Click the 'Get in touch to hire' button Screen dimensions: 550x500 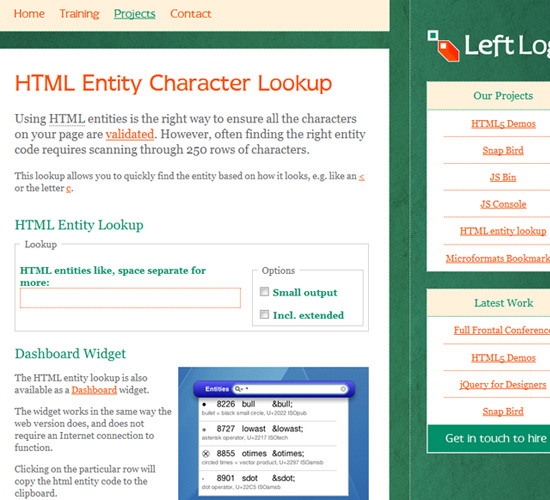pos(489,438)
